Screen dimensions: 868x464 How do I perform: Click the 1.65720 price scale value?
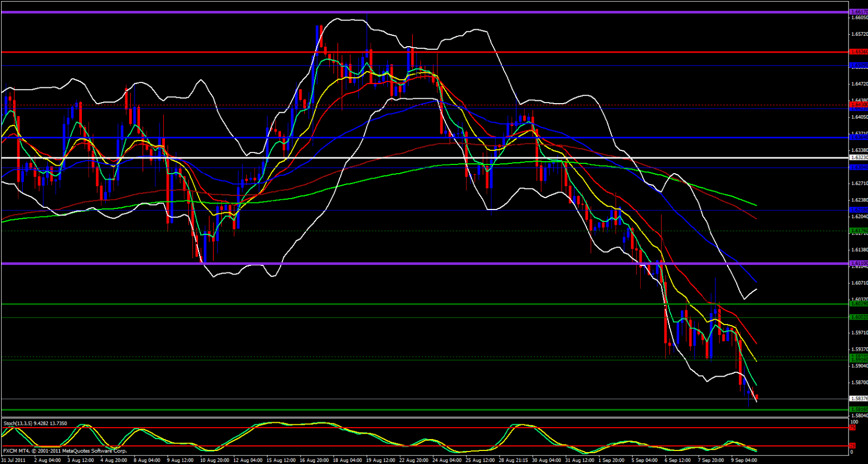(859, 34)
